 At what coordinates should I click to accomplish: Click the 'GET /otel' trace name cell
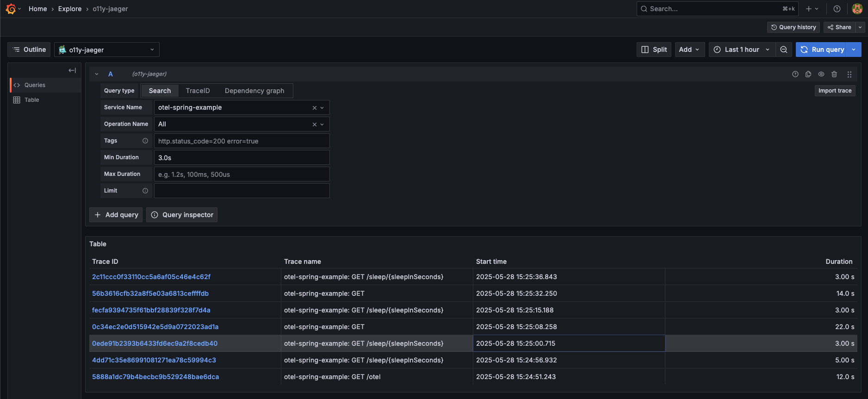(377, 377)
